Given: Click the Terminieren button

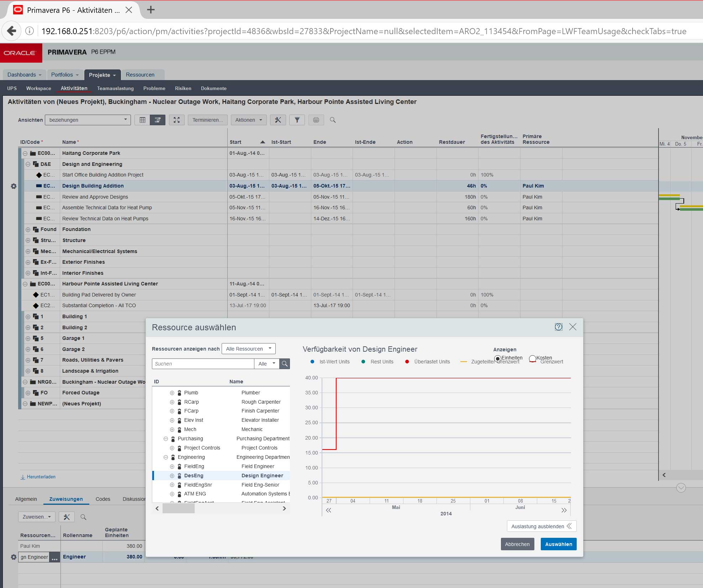Looking at the screenshot, I should coord(207,120).
